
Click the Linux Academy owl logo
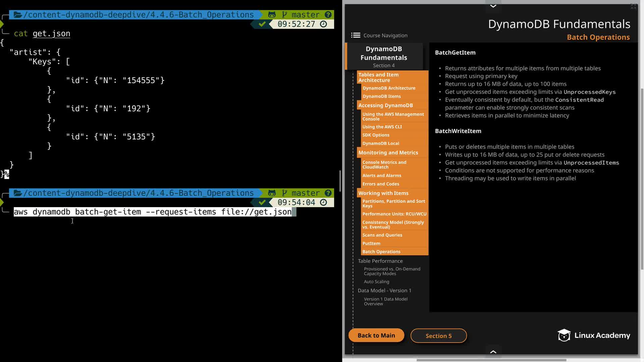coord(564,335)
